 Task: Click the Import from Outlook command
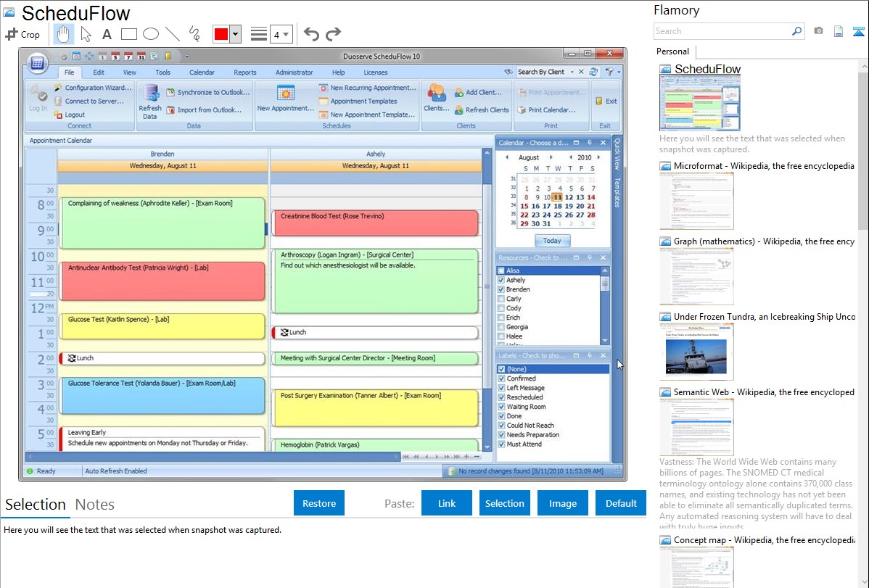click(x=204, y=109)
